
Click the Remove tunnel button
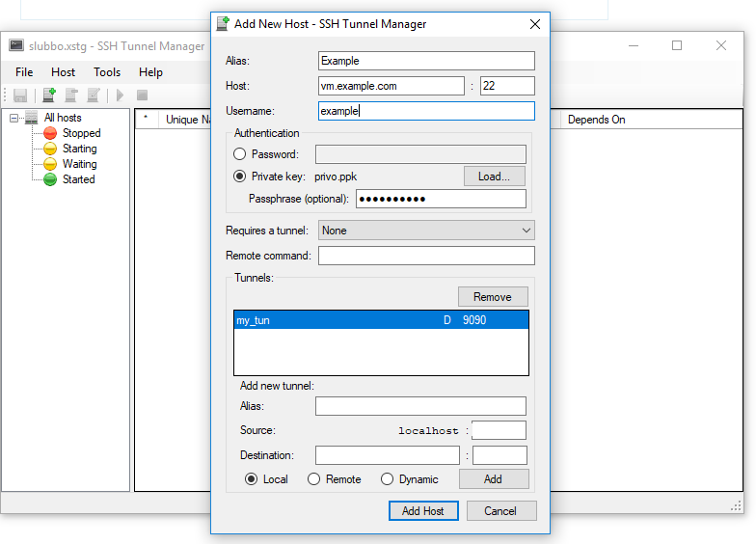[493, 297]
